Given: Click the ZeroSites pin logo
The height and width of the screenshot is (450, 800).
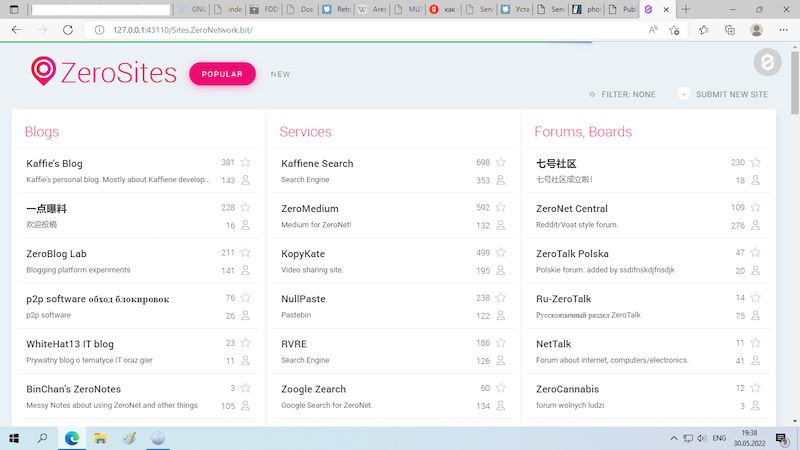Looking at the screenshot, I should coord(43,71).
